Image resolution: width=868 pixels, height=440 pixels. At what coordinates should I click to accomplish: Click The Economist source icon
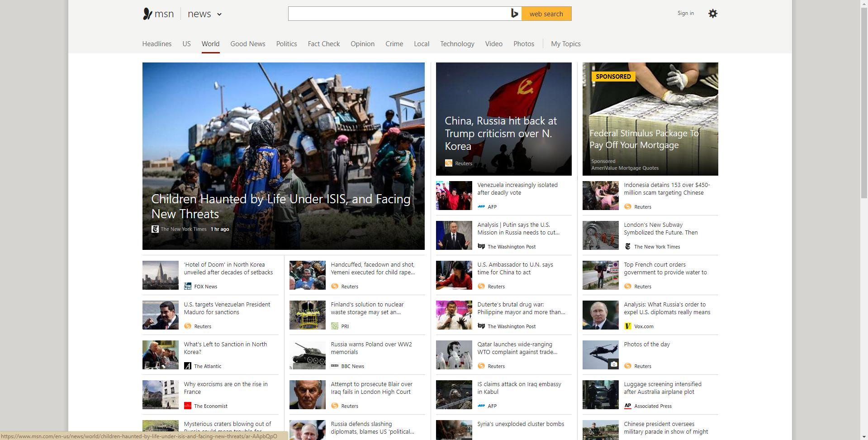tap(188, 406)
